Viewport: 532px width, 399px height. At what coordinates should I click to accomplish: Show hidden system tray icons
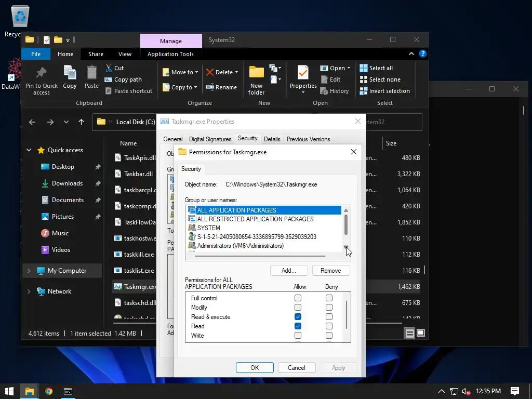pyautogui.click(x=442, y=391)
